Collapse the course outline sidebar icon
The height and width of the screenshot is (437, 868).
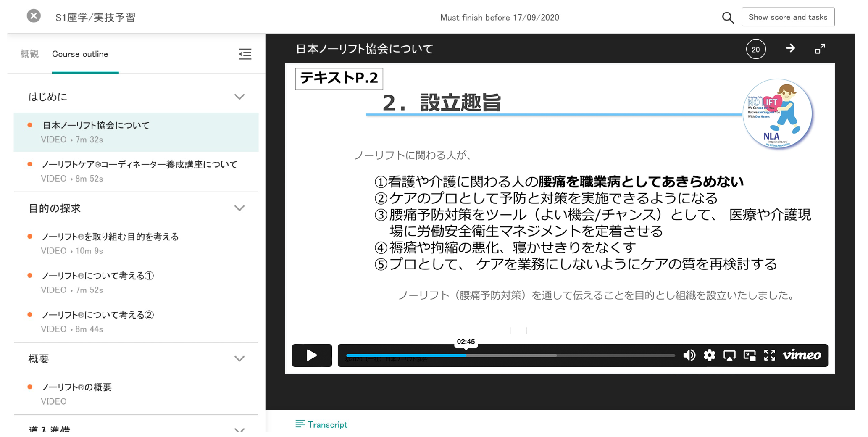coord(245,54)
